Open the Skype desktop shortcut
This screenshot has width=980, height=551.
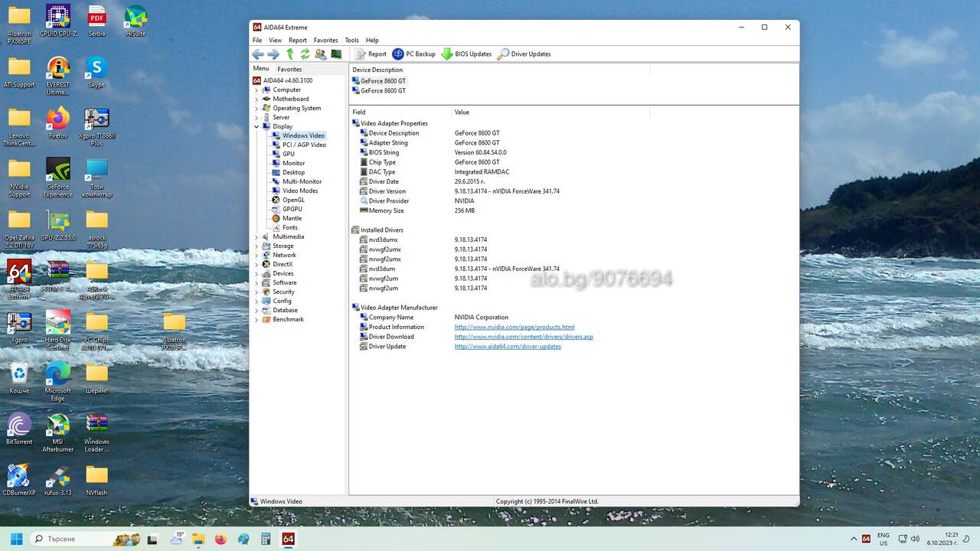pyautogui.click(x=96, y=72)
